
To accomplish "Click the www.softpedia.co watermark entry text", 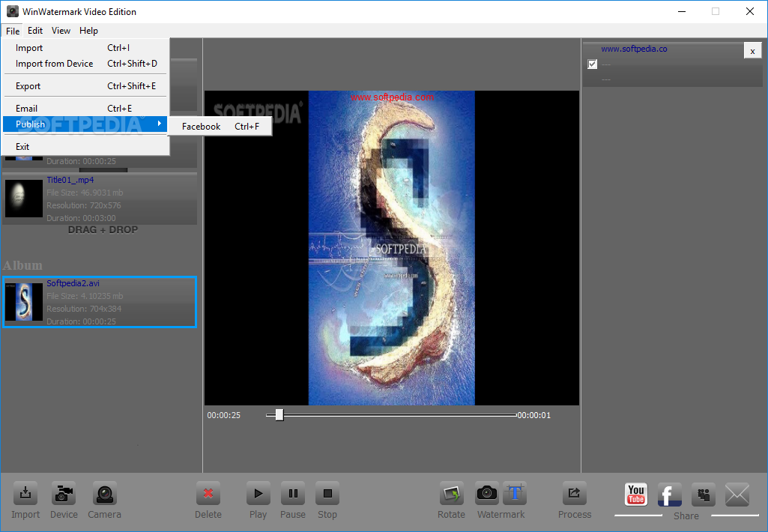I will [x=634, y=49].
